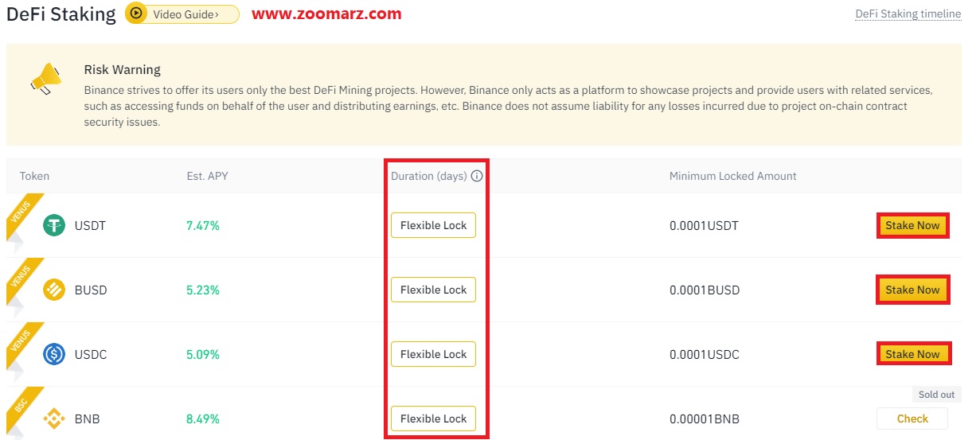Stake Now on the USDT row
This screenshot has width=980, height=440.
912,225
